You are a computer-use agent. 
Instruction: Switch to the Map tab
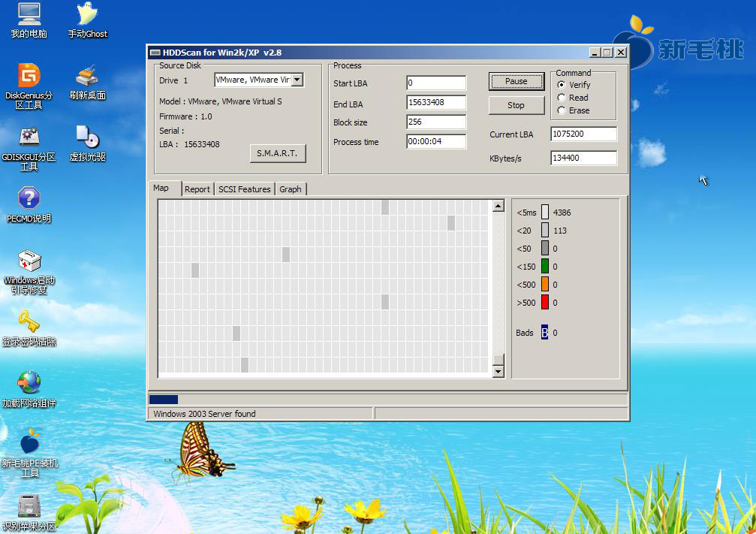(161, 188)
